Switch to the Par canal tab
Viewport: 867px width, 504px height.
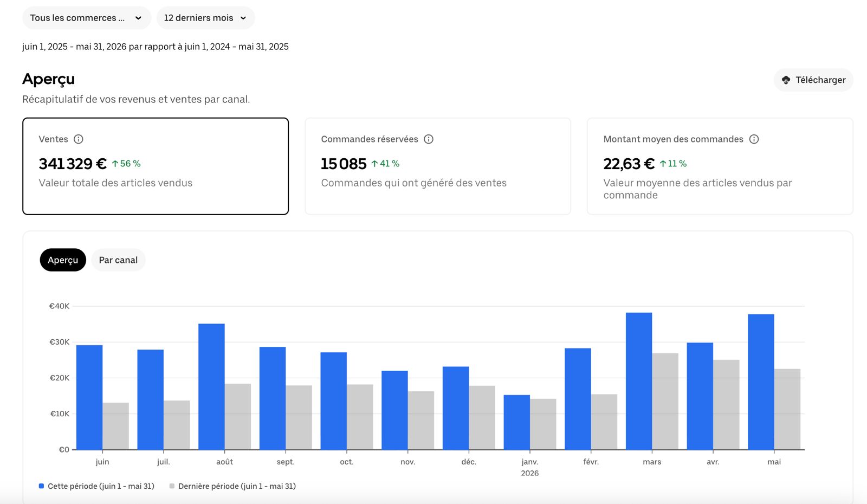pyautogui.click(x=118, y=260)
